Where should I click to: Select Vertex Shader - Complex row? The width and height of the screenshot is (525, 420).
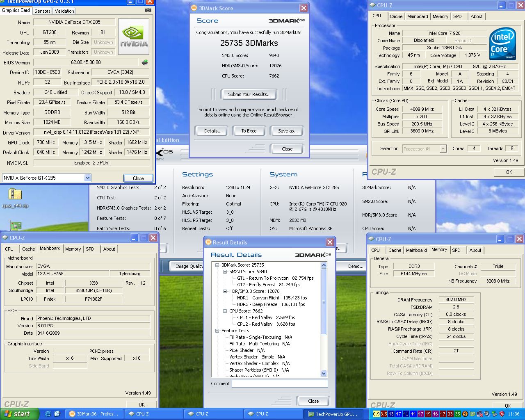coord(259,363)
